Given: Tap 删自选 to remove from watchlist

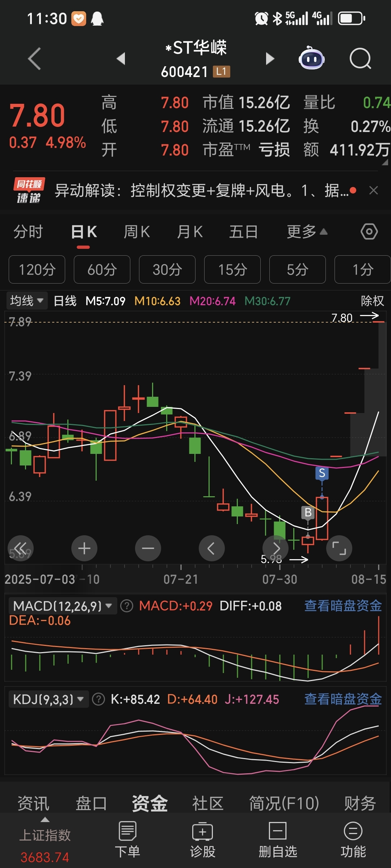Looking at the screenshot, I should click(278, 840).
